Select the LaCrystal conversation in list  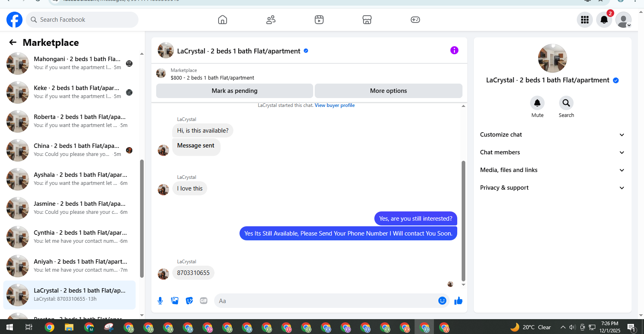tap(69, 295)
